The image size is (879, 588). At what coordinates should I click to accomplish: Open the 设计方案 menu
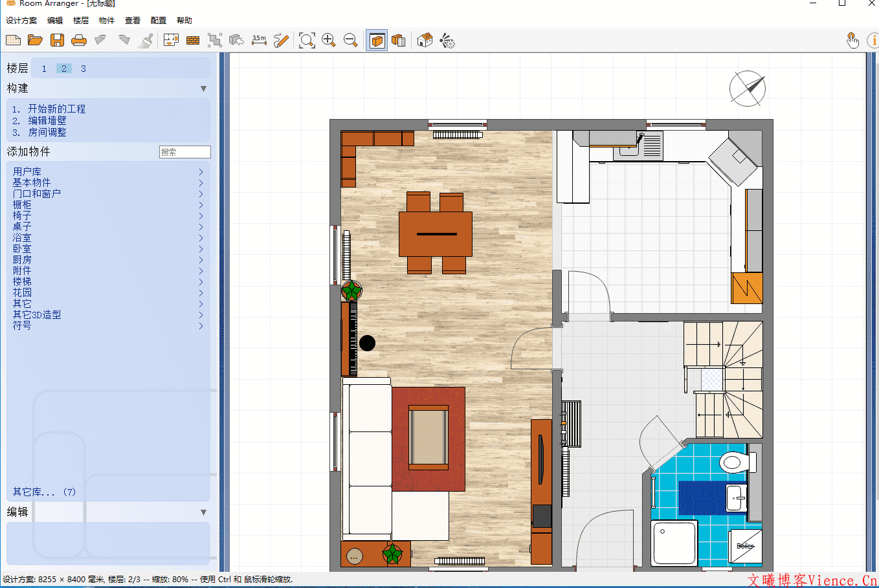pyautogui.click(x=21, y=21)
